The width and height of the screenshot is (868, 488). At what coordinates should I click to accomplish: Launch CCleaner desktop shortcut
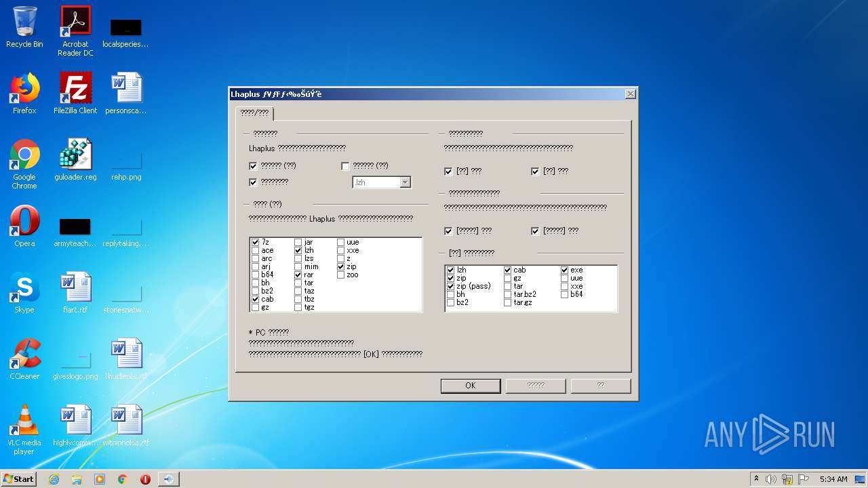[x=24, y=359]
